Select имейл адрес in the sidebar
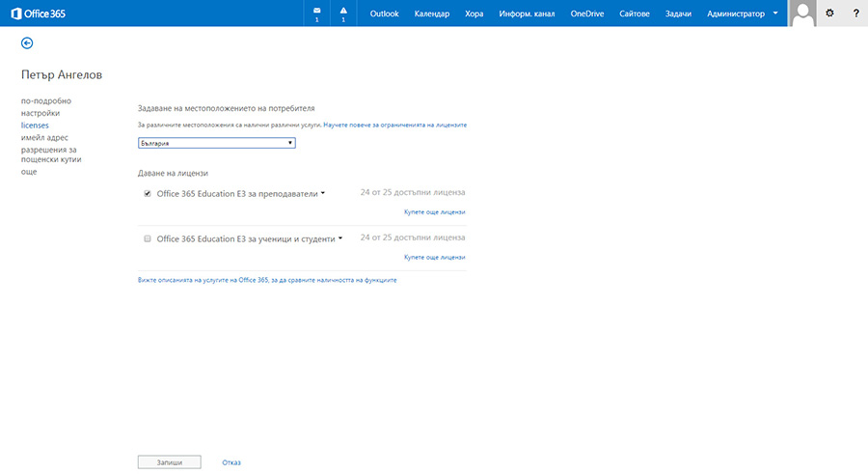This screenshot has width=868, height=474. pos(44,137)
